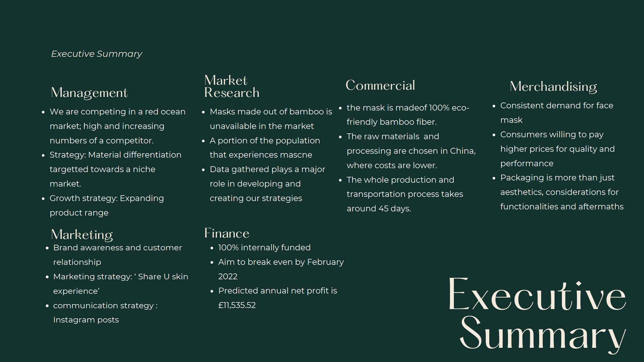Click the Consistent demand for face mask bullet
The width and height of the screenshot is (644, 362).
(x=557, y=113)
